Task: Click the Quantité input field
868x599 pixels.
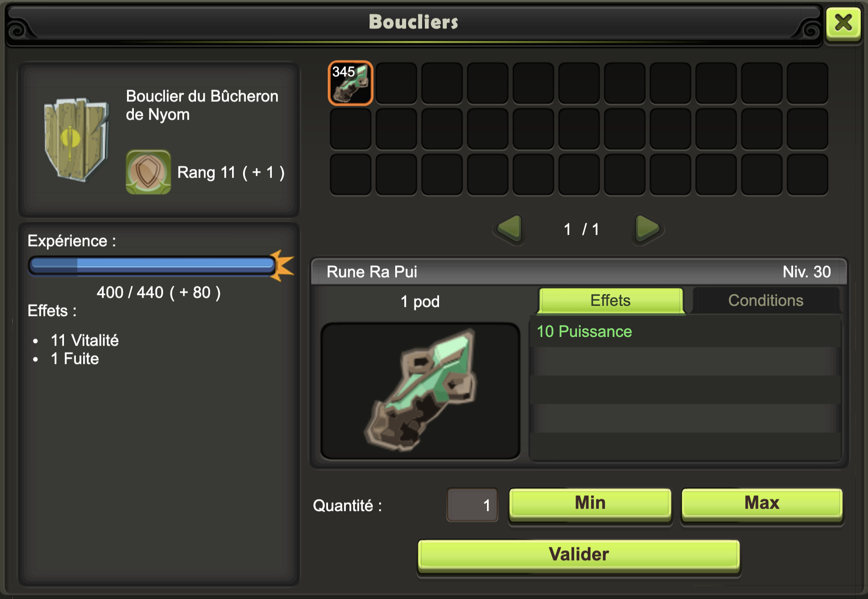Action: click(472, 505)
